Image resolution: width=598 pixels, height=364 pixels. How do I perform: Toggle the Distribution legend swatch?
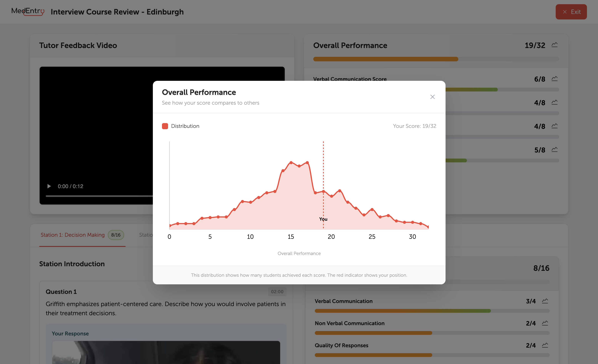pyautogui.click(x=165, y=126)
